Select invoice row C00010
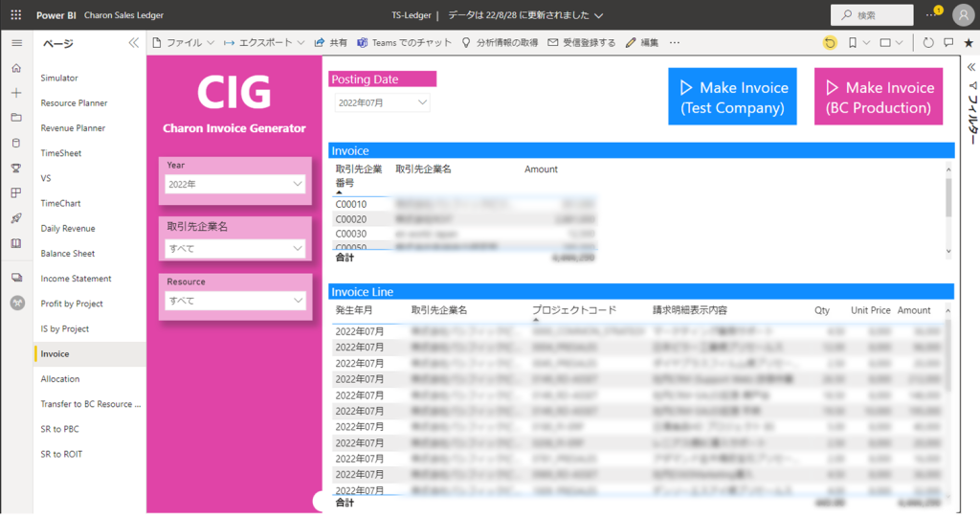 [x=464, y=204]
